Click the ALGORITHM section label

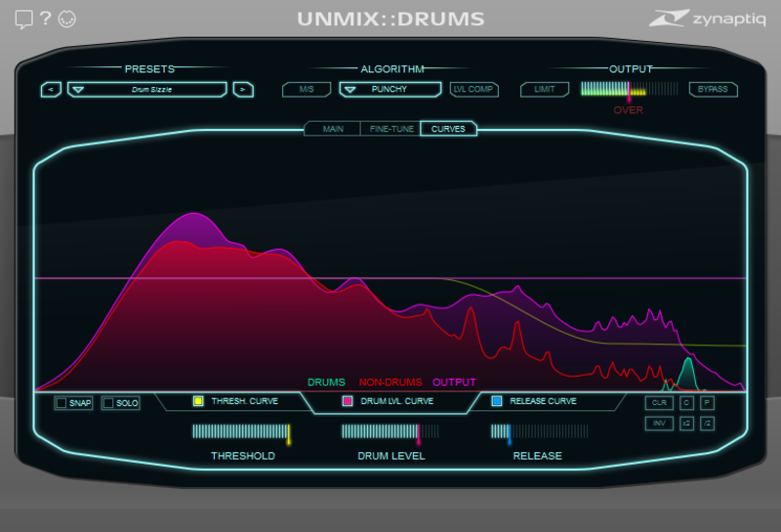[392, 69]
